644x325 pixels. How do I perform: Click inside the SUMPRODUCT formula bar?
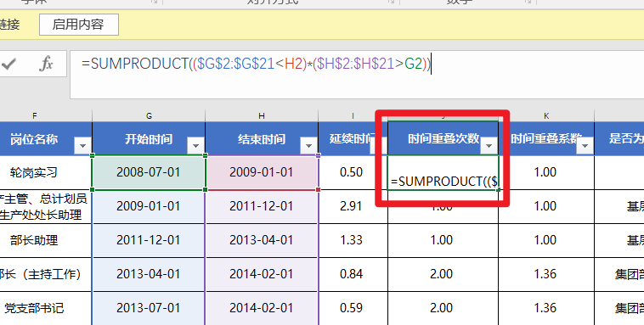(x=357, y=75)
